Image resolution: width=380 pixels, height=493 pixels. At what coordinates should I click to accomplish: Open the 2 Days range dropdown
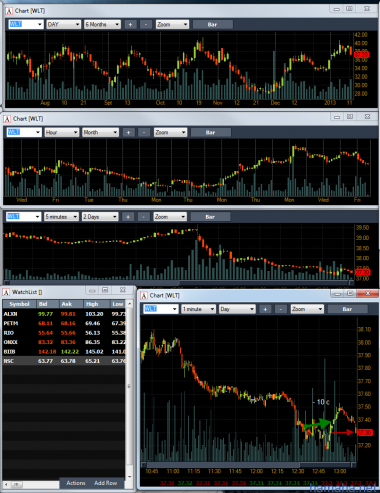pos(100,217)
